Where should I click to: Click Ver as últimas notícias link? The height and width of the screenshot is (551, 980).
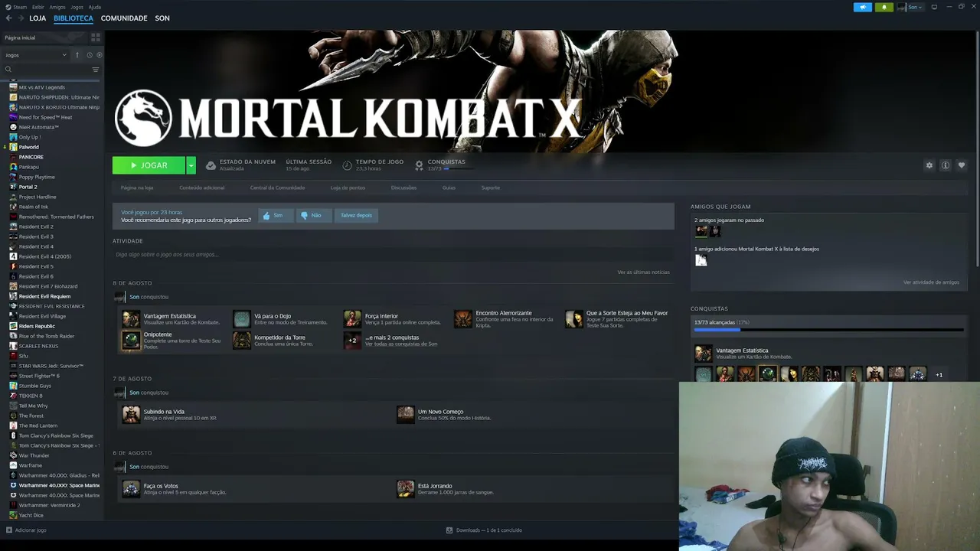pyautogui.click(x=644, y=272)
